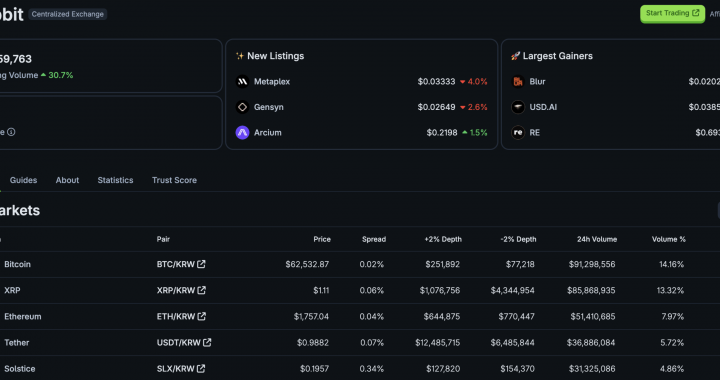Click the Ethereum price $1,757.04
The width and height of the screenshot is (720, 380).
click(311, 316)
